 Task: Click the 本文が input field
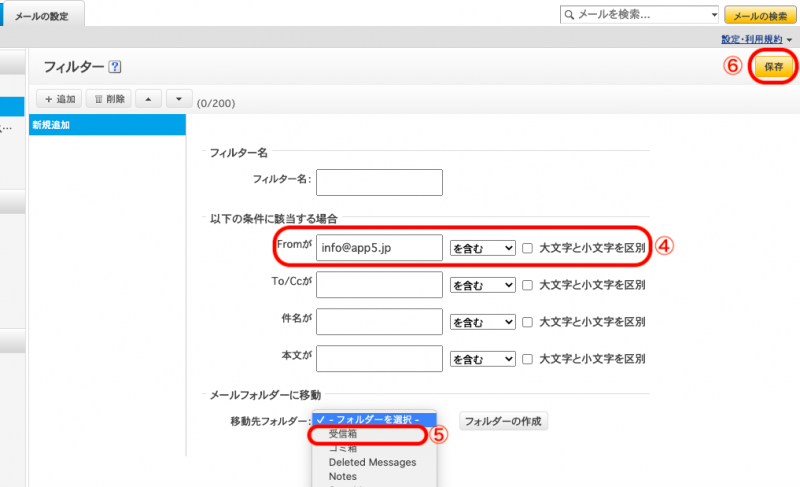(x=379, y=358)
